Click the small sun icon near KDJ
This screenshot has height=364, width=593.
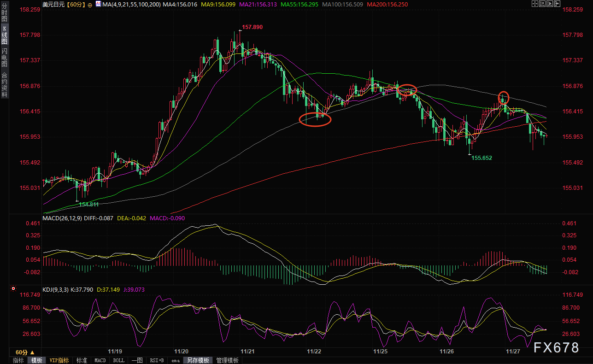(x=13, y=289)
